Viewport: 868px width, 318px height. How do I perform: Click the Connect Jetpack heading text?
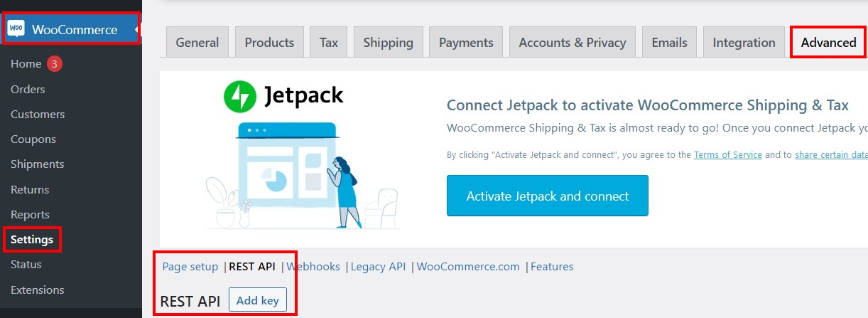(648, 105)
